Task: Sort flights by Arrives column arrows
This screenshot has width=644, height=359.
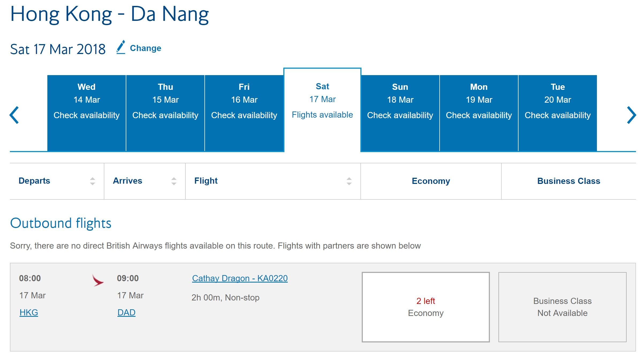Action: 174,181
